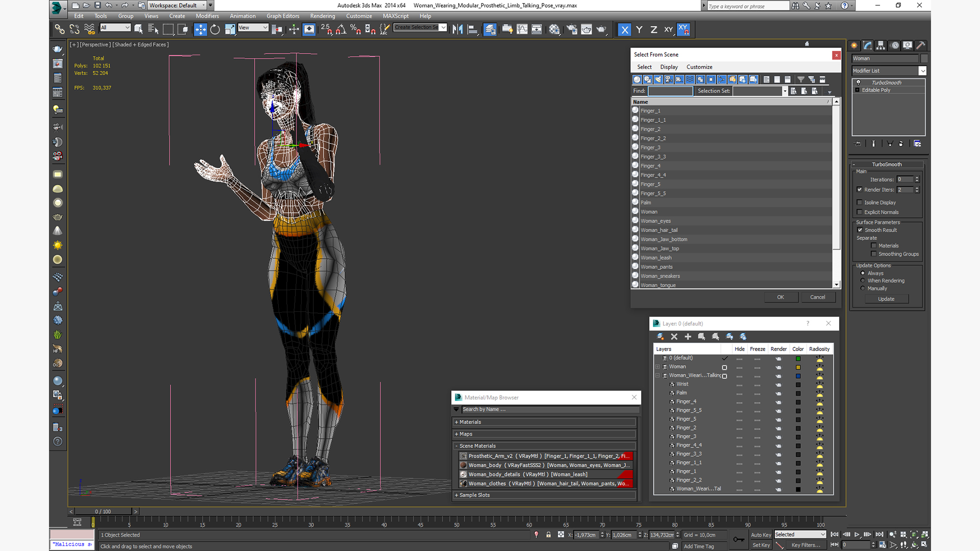Screen dimensions: 980x551
Task: Enable Separate by Smoothing Groups checkbox
Action: coord(874,254)
